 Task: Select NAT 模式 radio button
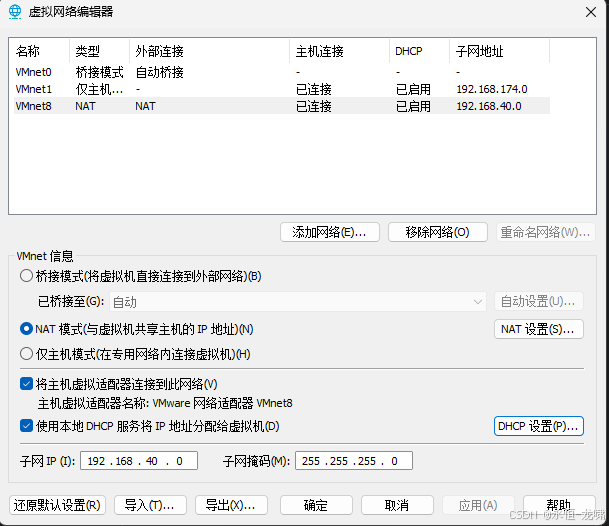pyautogui.click(x=26, y=329)
